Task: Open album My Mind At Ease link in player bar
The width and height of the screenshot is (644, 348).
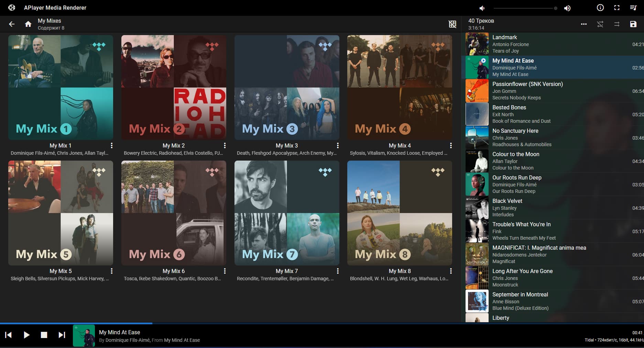Action: tap(182, 340)
